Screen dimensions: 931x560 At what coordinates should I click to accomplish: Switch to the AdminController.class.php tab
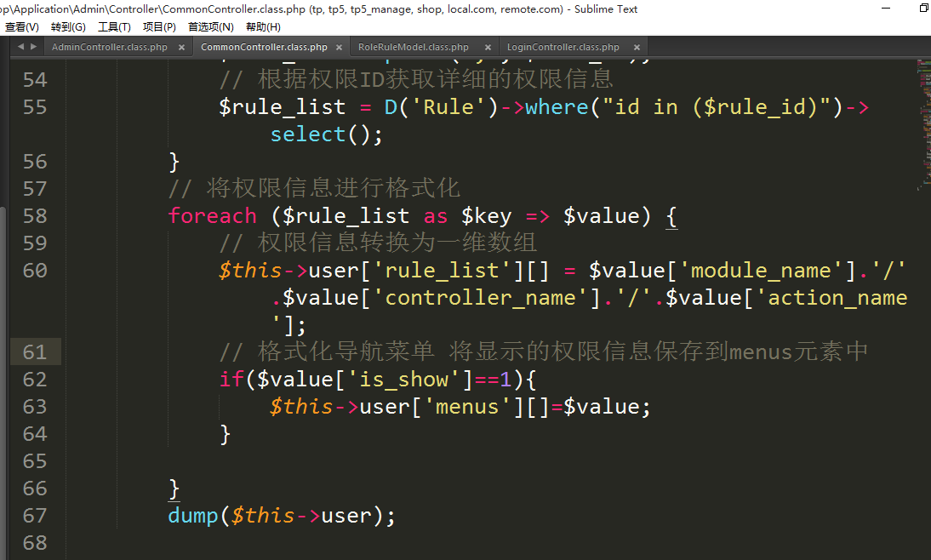(109, 47)
